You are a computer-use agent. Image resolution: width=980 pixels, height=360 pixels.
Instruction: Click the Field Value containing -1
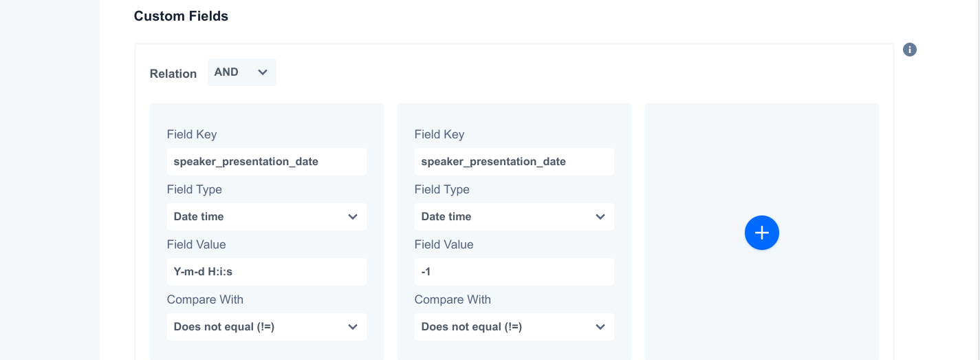[x=514, y=272]
